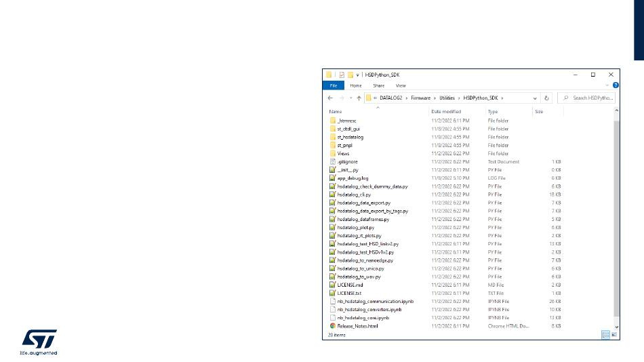Refresh the folder view
Screen dimensions: 644x362
(x=546, y=98)
